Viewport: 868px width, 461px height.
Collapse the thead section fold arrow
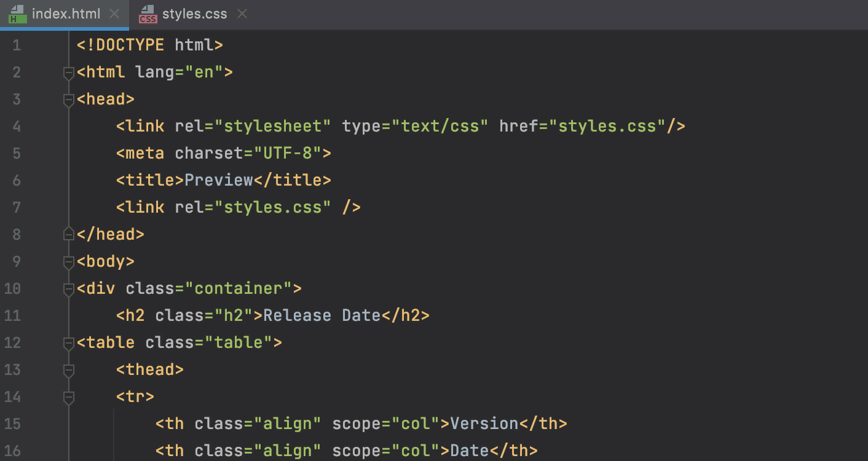pos(68,371)
